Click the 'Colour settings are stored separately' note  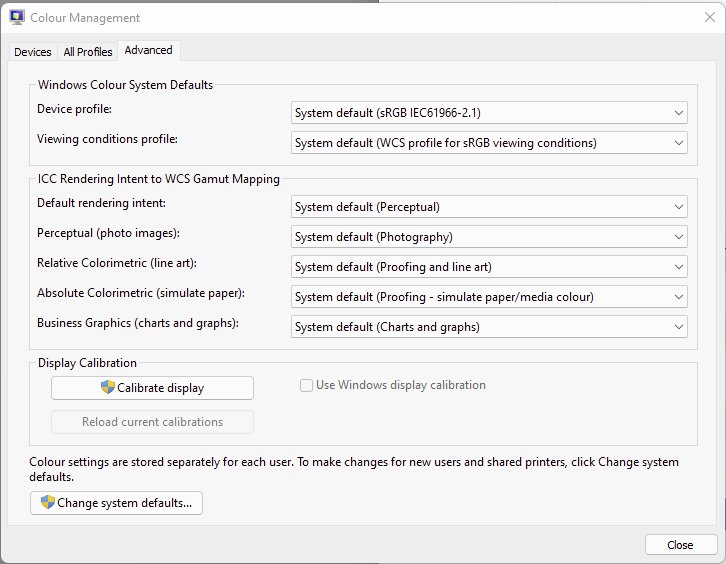tap(354, 469)
